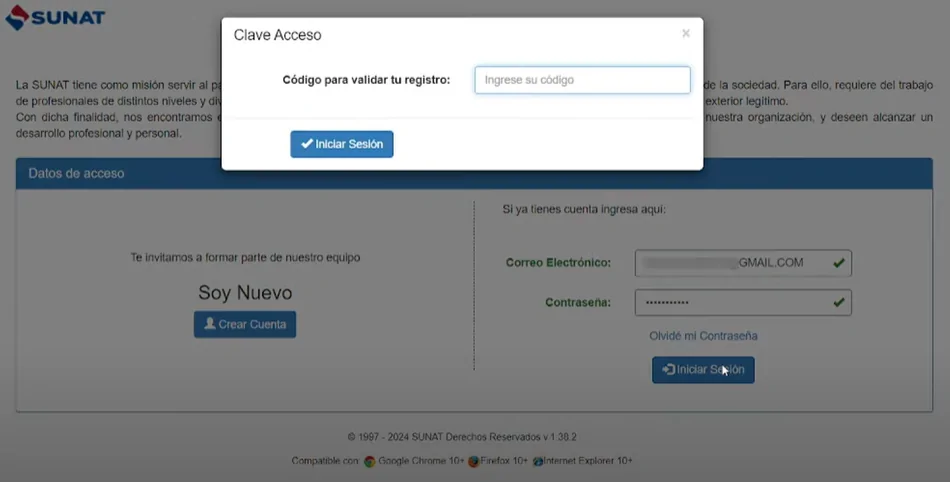
Task: Click the Google Chrome icon in footer
Action: 370,461
